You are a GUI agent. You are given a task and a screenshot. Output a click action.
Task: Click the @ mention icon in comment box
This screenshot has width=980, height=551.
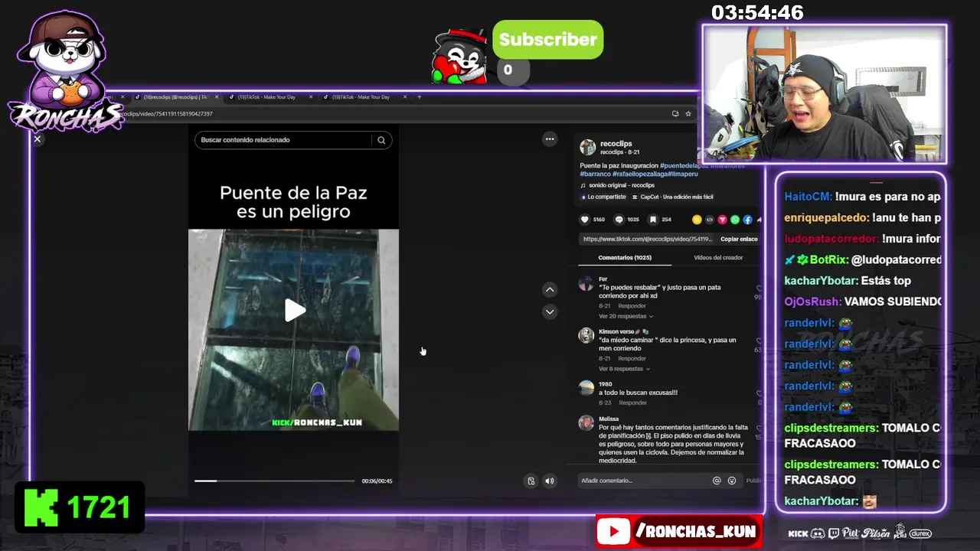click(717, 481)
